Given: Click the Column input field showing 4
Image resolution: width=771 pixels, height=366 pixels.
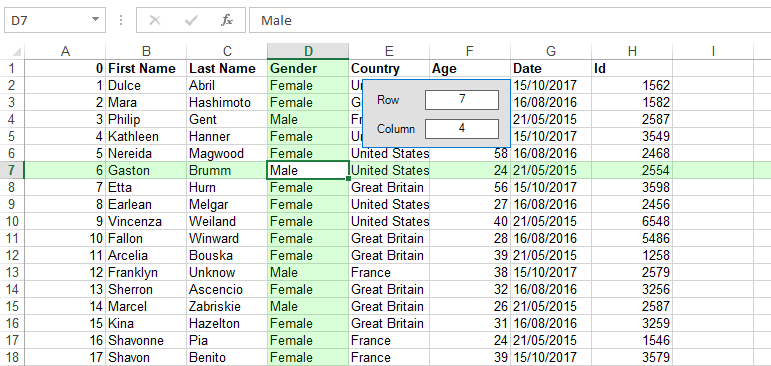Looking at the screenshot, I should (462, 129).
